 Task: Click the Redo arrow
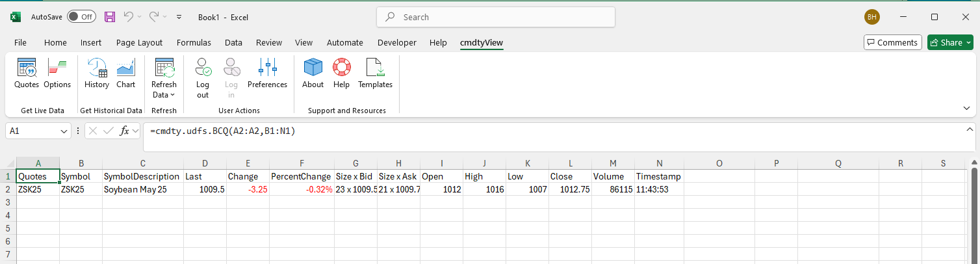pos(154,17)
